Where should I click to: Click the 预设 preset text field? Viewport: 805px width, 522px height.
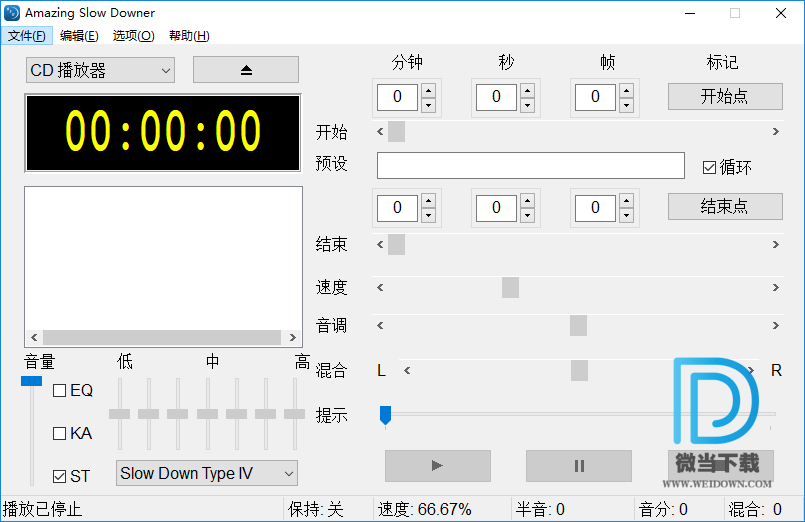click(x=531, y=165)
